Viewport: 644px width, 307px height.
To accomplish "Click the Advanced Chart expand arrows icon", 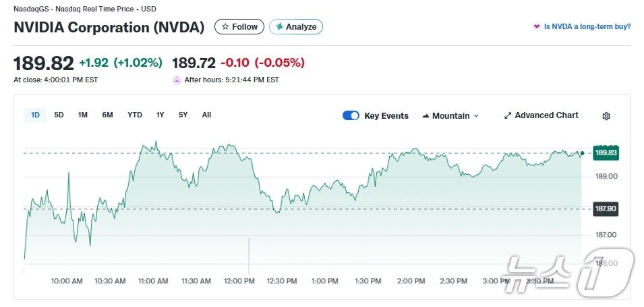I will 508,115.
